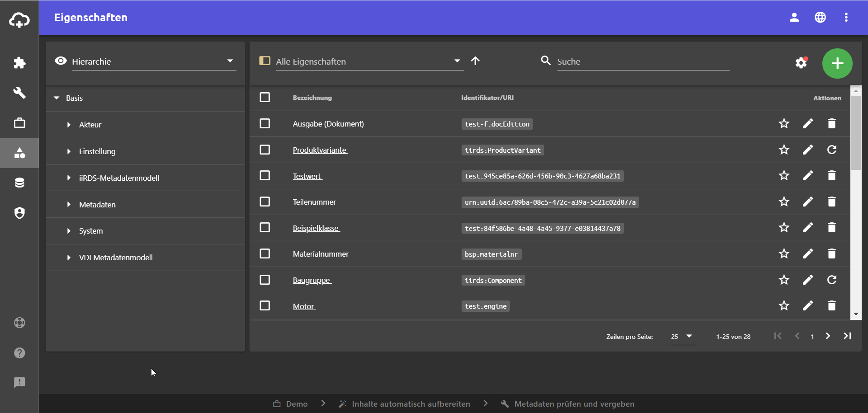Viewport: 868px width, 413px height.
Task: Edit the Motor property
Action: coord(808,305)
